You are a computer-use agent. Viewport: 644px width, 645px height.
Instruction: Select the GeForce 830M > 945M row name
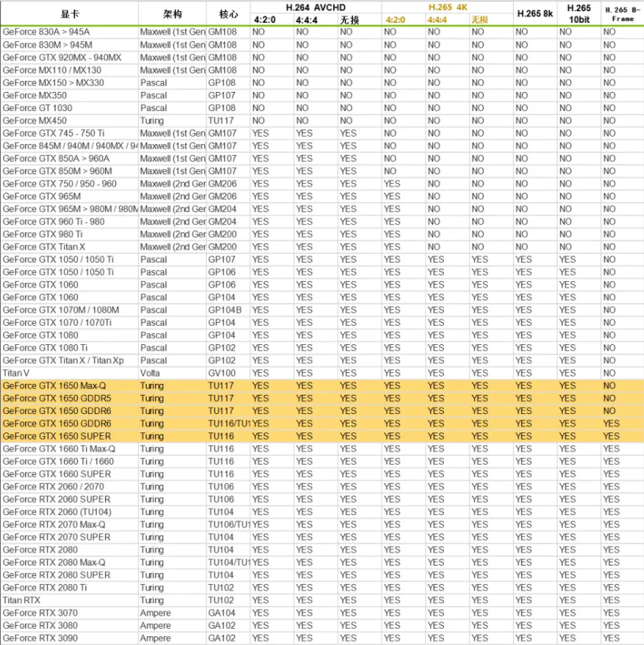(47, 44)
